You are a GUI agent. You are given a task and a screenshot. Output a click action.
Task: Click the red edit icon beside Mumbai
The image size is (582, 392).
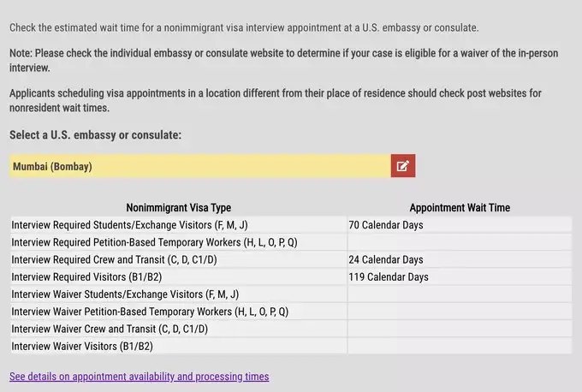(x=403, y=166)
